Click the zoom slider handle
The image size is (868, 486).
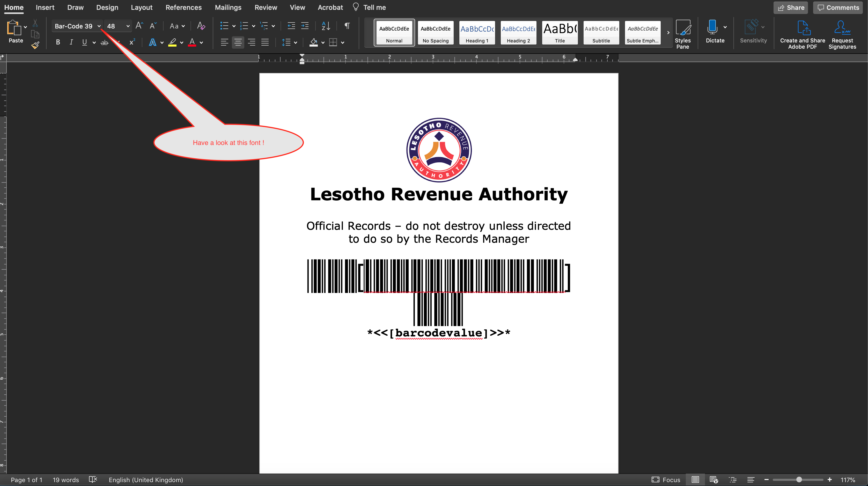799,479
